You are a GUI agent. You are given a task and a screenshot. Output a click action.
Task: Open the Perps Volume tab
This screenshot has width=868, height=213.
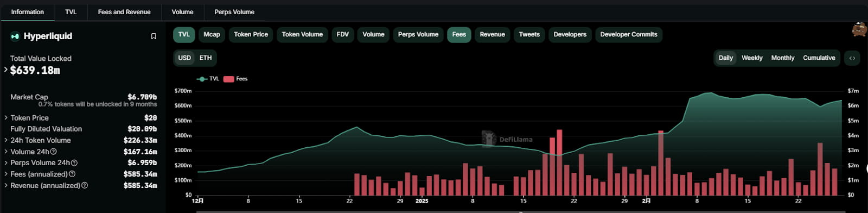(234, 12)
